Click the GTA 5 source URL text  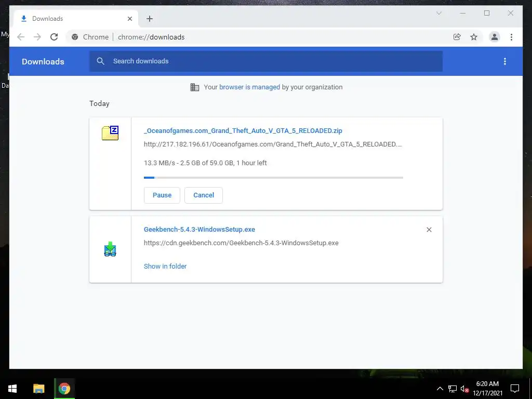pos(273,144)
